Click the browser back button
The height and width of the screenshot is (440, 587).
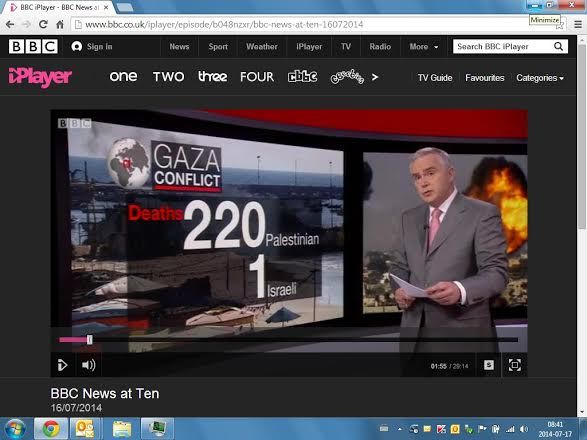pos(10,24)
